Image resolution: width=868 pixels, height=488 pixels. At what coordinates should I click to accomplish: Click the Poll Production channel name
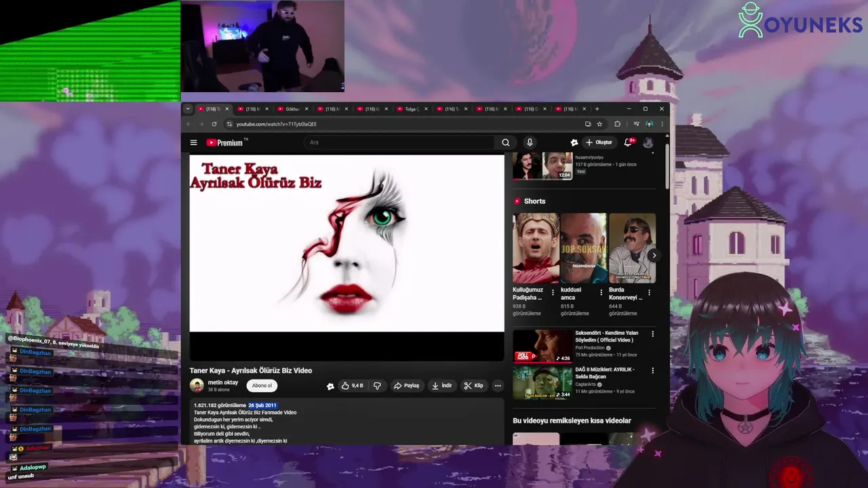(x=589, y=348)
